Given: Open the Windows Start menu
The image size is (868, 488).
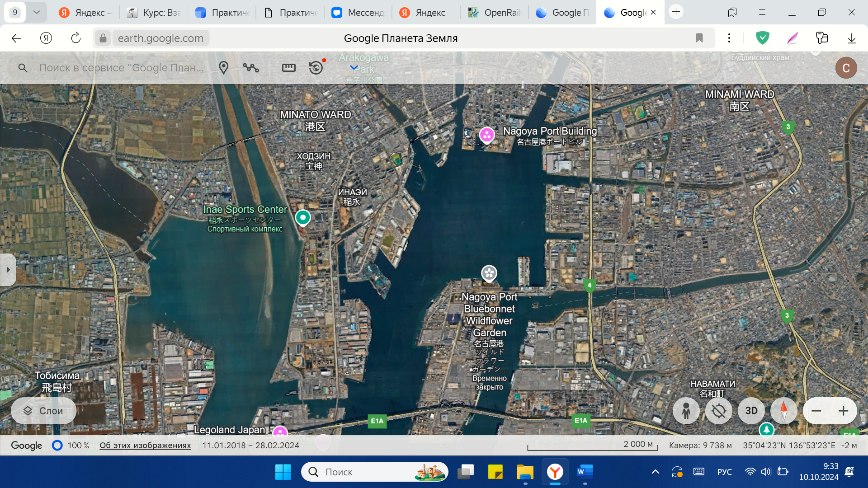Looking at the screenshot, I should (x=283, y=472).
